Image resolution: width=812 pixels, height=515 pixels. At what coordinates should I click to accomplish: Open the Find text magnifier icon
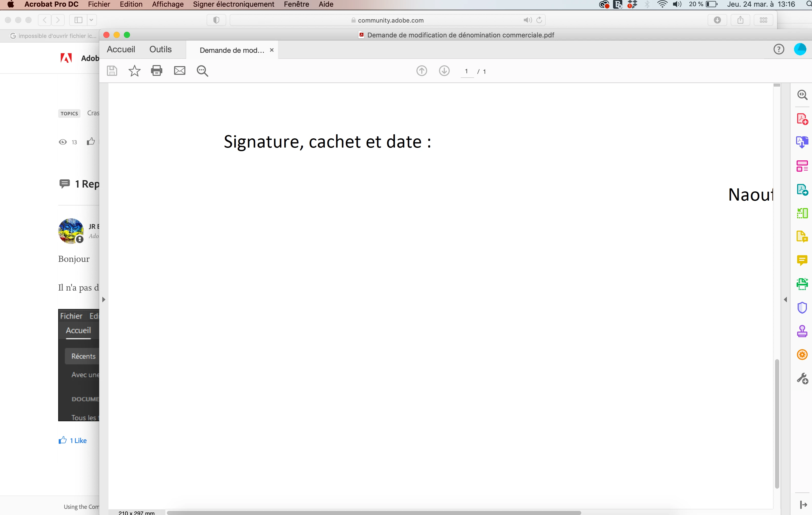point(202,71)
